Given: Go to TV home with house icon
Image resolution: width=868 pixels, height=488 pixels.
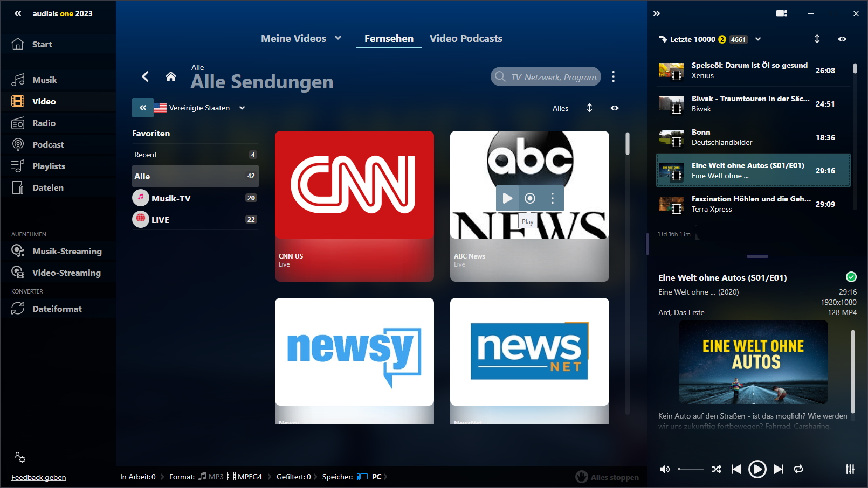Looking at the screenshot, I should [171, 76].
